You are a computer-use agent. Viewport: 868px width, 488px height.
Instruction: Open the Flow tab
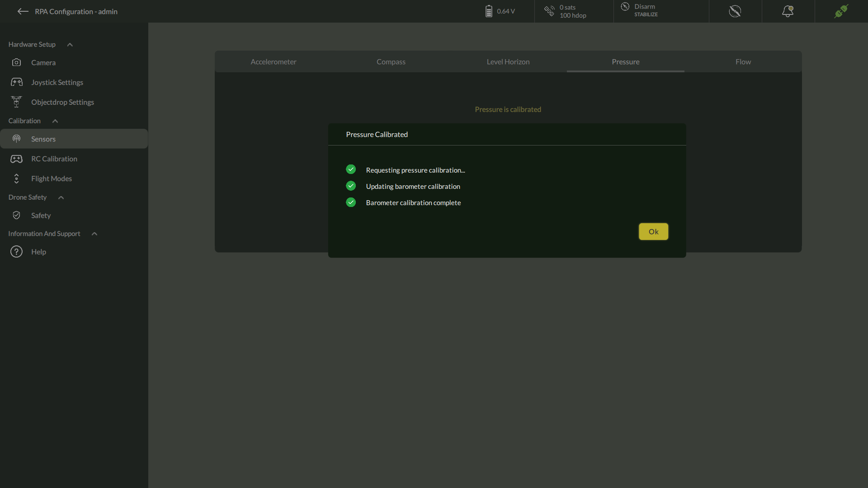point(743,61)
